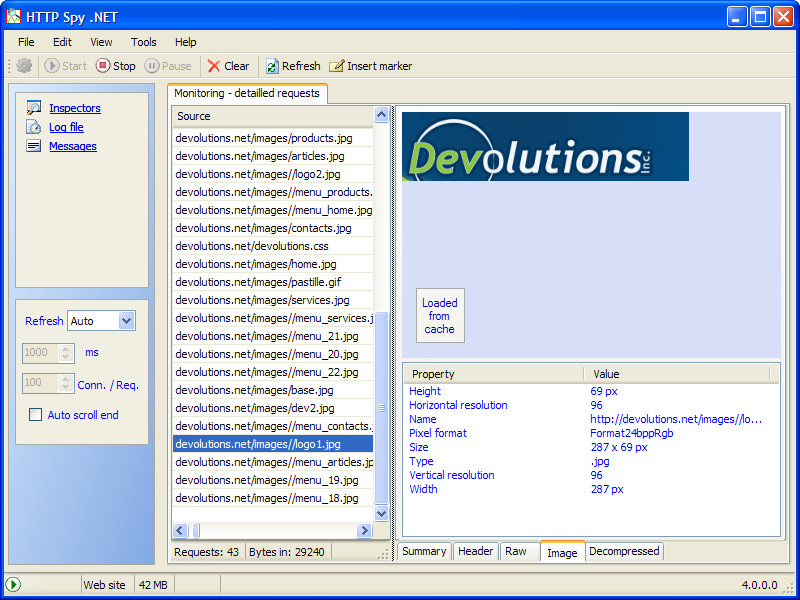This screenshot has width=800, height=600.
Task: Click the 100 Conn./Req. field
Action: click(x=41, y=383)
